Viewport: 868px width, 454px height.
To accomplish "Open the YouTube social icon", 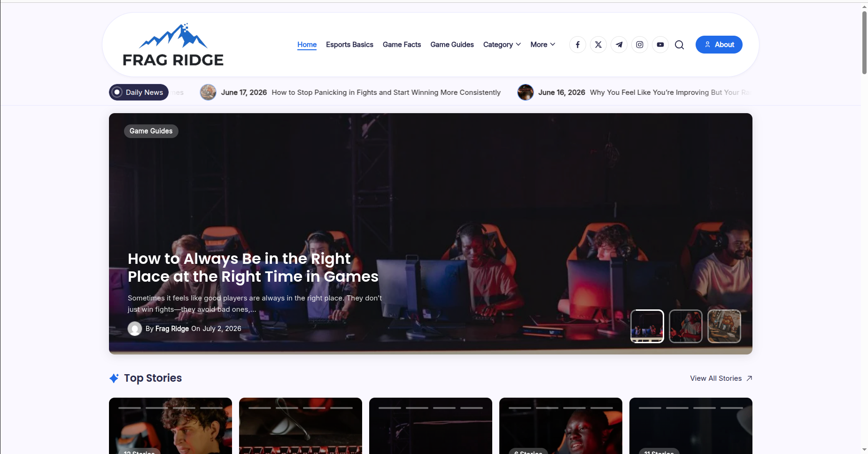I will [660, 45].
